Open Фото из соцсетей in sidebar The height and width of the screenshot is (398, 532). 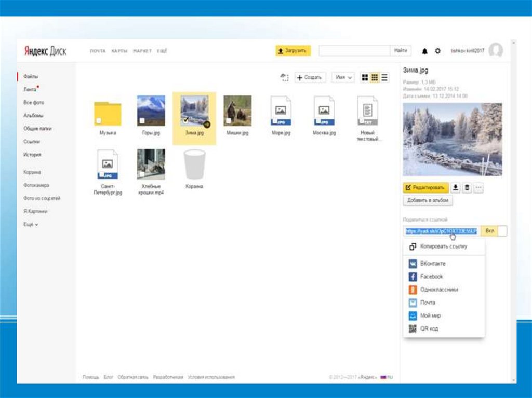(42, 198)
